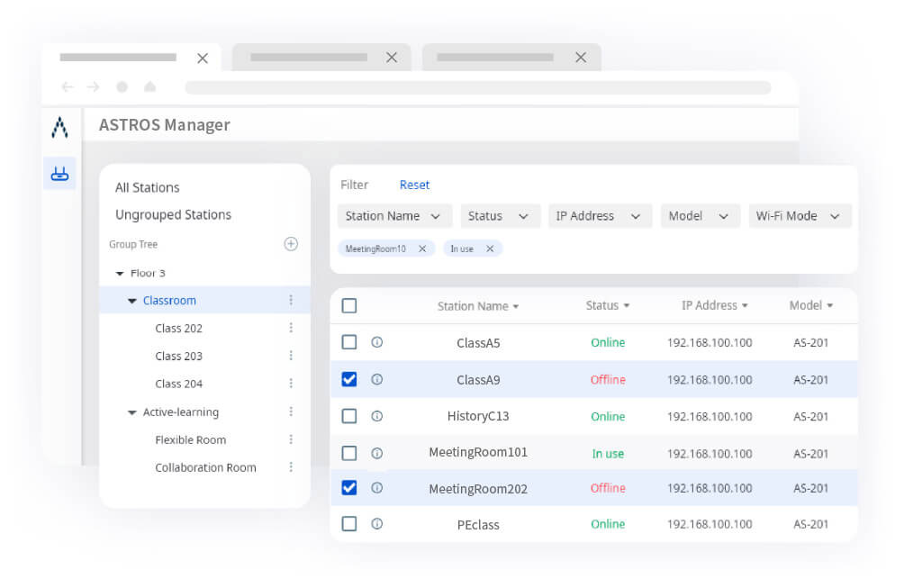Uncheck the MeetingRoom202 row checkbox
The image size is (904, 588).
[349, 488]
